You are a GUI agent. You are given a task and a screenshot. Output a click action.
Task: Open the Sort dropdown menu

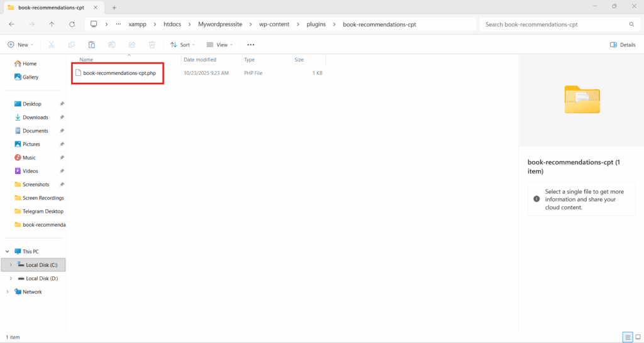183,45
